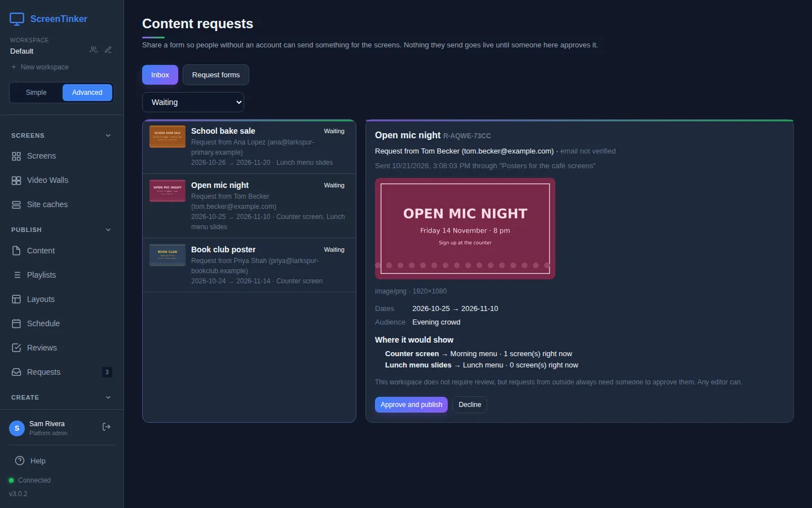Switch to Simple mode
The image size is (812, 508).
(36, 93)
